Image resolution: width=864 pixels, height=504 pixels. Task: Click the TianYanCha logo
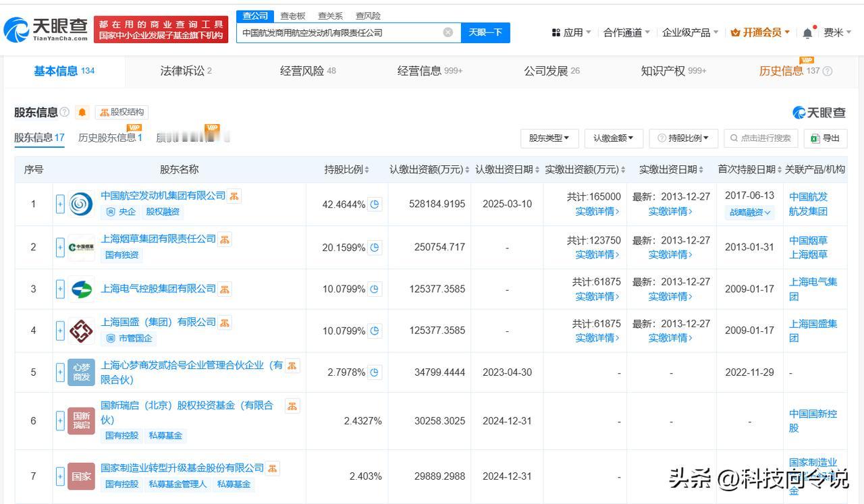pyautogui.click(x=46, y=30)
